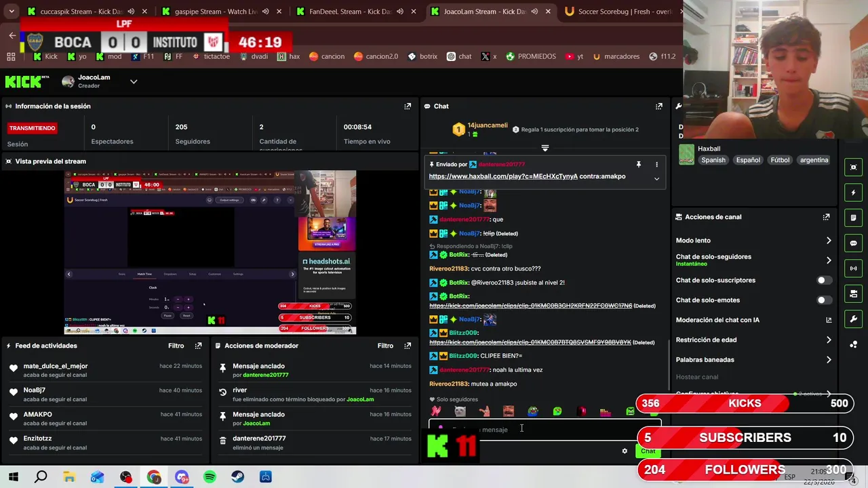This screenshot has height=488, width=868.
Task: Pop out the Información de la sesión panel
Action: coord(408,106)
